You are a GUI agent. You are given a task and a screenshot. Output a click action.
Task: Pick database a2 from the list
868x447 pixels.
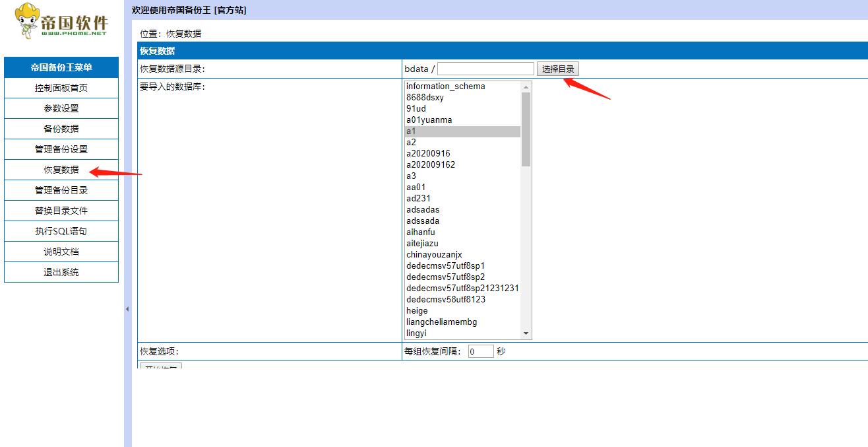pyautogui.click(x=462, y=143)
